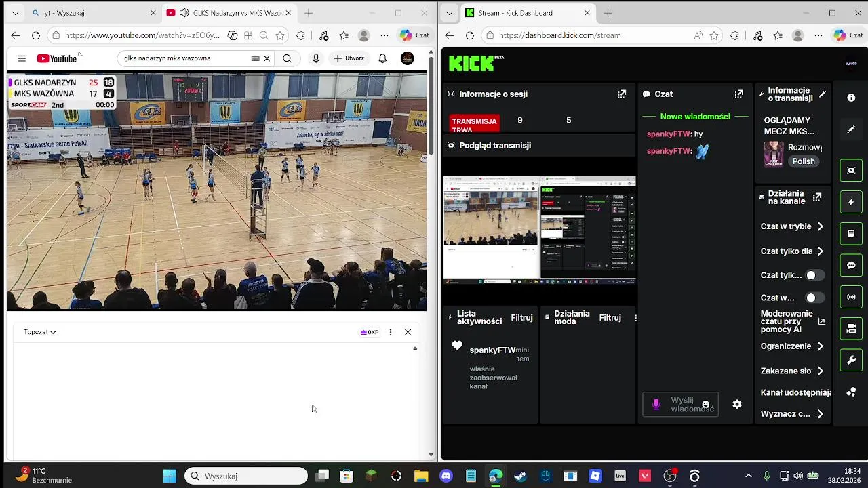Select the 'Stream - Kick Dashboard' tab
The width and height of the screenshot is (868, 488).
click(x=528, y=13)
